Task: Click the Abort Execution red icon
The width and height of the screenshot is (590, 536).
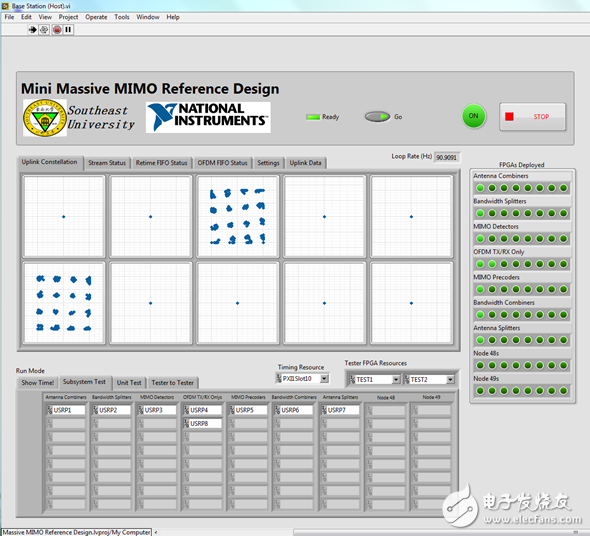Action: click(57, 30)
